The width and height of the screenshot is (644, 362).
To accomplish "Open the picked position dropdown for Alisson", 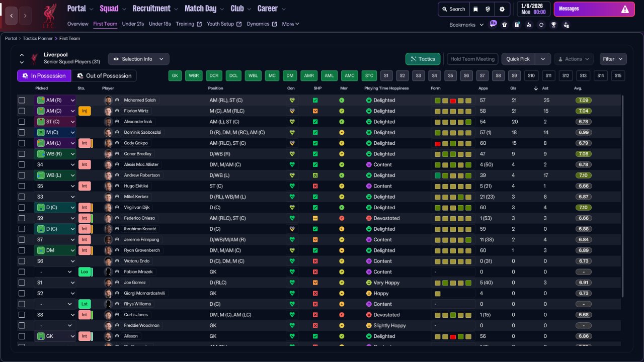I will tap(55, 336).
